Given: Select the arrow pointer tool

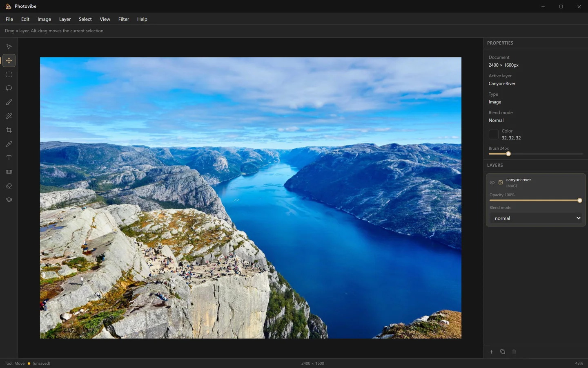Looking at the screenshot, I should pyautogui.click(x=9, y=47).
